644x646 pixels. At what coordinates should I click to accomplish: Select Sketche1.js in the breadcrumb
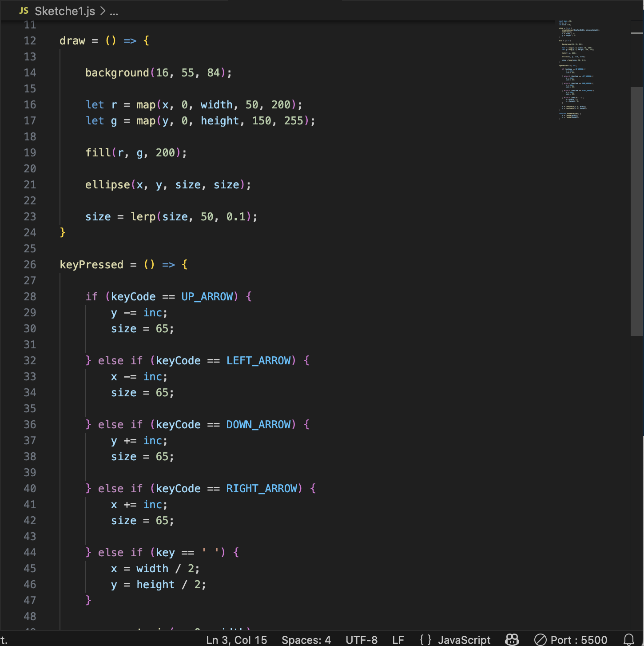(x=65, y=11)
